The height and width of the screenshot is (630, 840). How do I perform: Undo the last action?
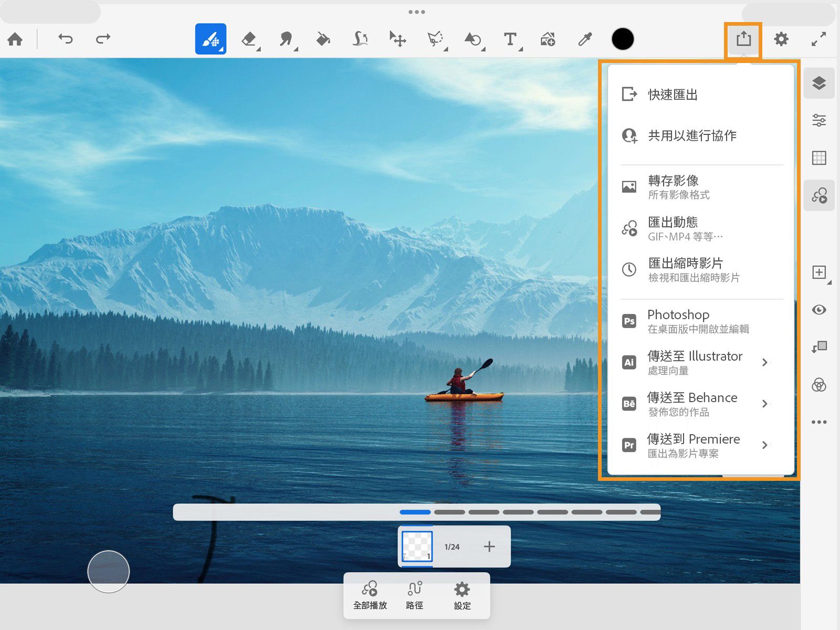click(66, 39)
